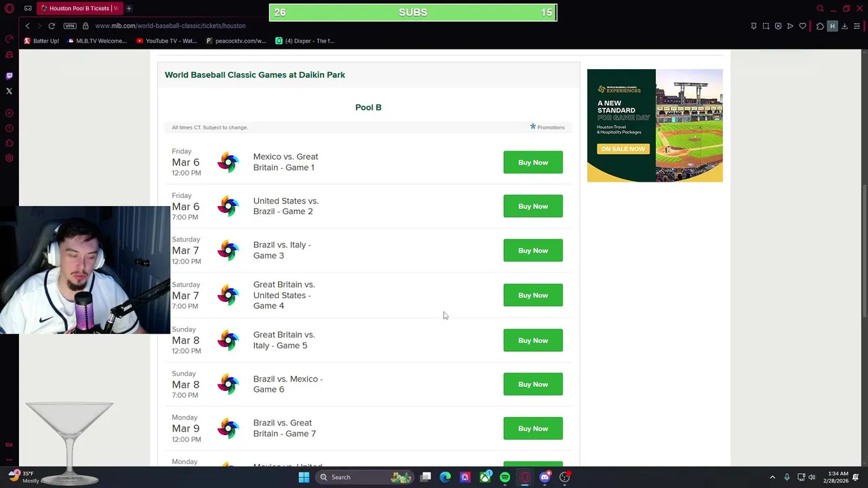Buy tickets for Great Britain vs. Italy Game 5
The image size is (868, 488).
533,340
